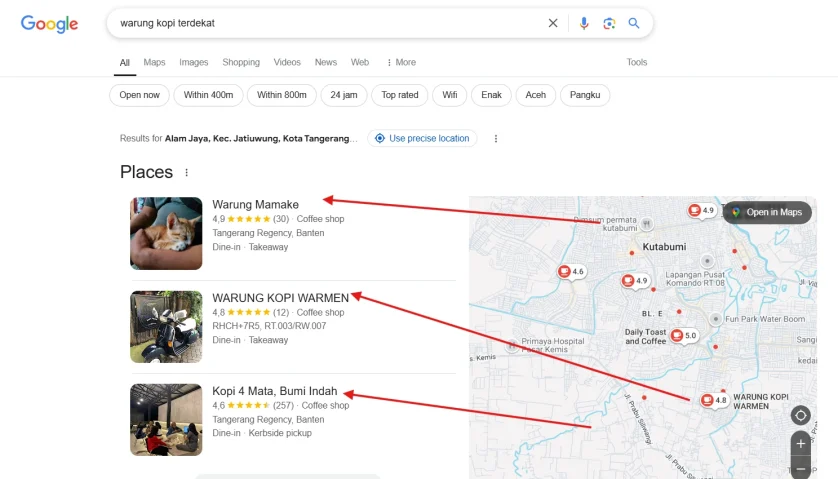Screen dimensions: 838x479
Task: Toggle the Top rated filter chip
Action: [400, 95]
